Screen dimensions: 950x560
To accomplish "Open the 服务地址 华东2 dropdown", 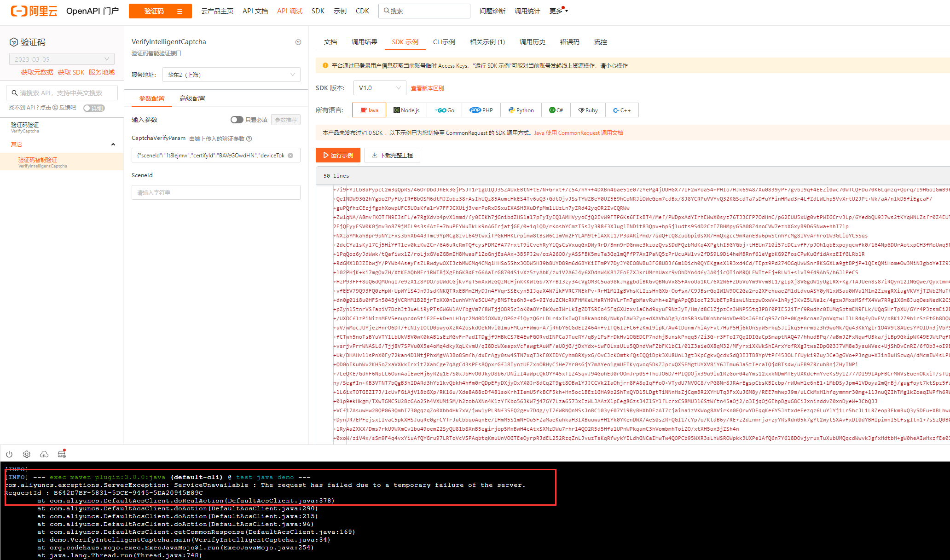I will coord(232,75).
